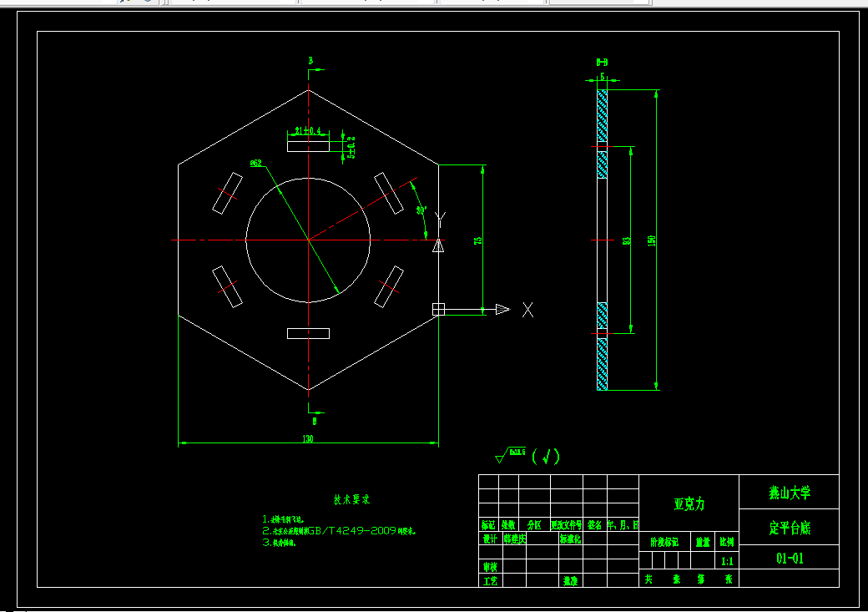This screenshot has height=612, width=868.
Task: Select the "更改文件号" header cell
Action: tap(567, 524)
